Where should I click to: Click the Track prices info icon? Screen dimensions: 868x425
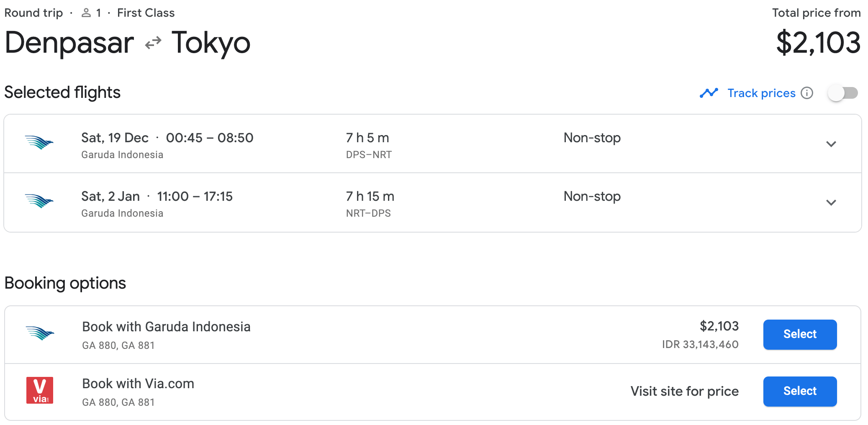807,93
